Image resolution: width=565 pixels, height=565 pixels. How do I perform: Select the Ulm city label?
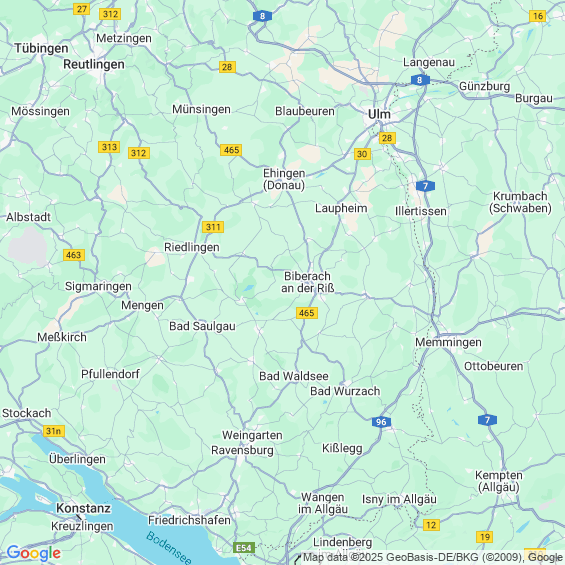379,114
